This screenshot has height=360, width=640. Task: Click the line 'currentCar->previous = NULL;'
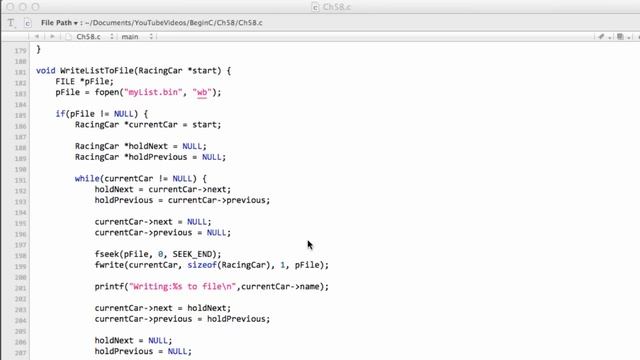tap(163, 233)
